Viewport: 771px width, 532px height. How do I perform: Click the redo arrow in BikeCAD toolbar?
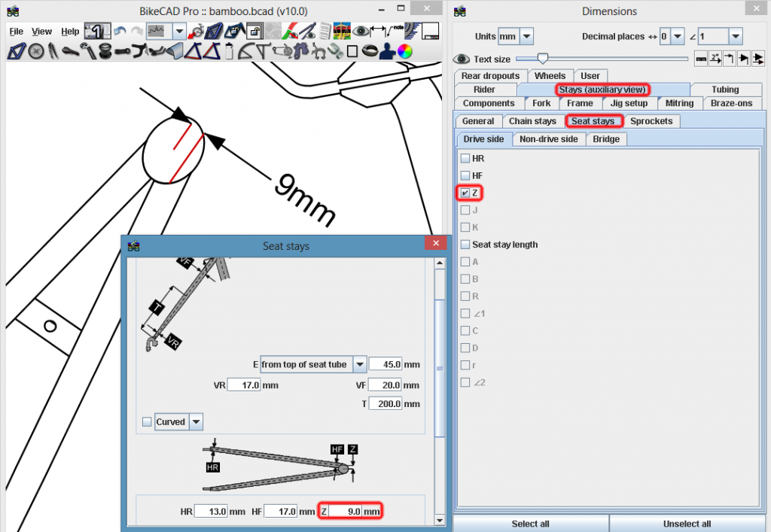pyautogui.click(x=137, y=32)
